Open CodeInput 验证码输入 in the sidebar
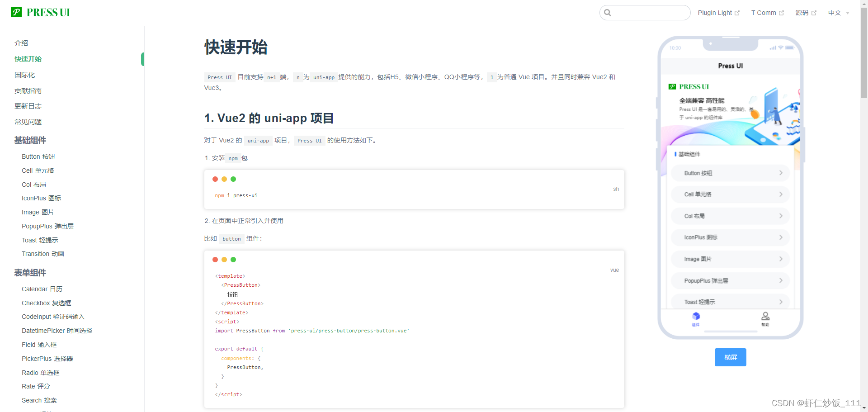Screen dimensions: 868x412 tap(53, 317)
